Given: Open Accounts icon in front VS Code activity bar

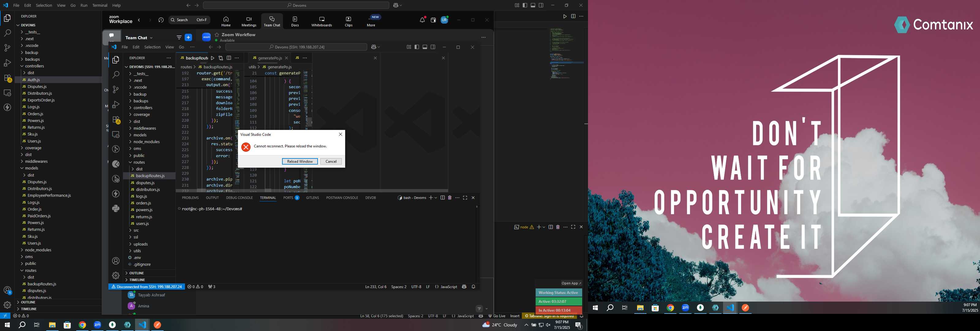Looking at the screenshot, I should tap(116, 261).
